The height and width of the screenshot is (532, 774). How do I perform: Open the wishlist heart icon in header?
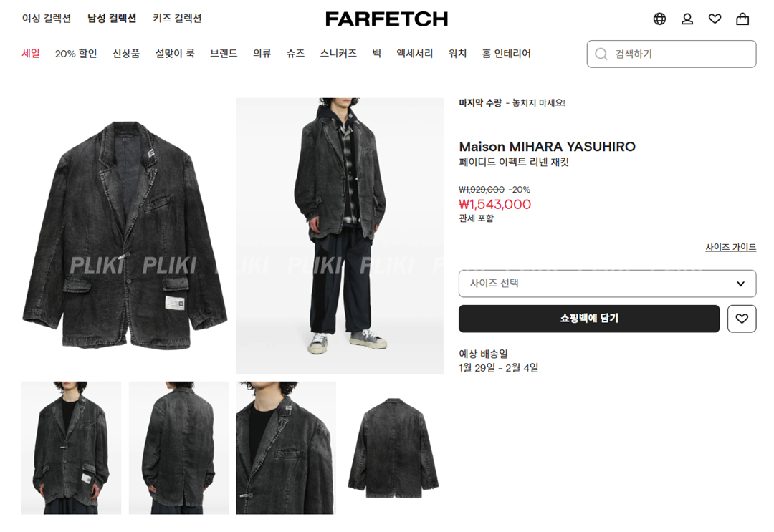715,19
